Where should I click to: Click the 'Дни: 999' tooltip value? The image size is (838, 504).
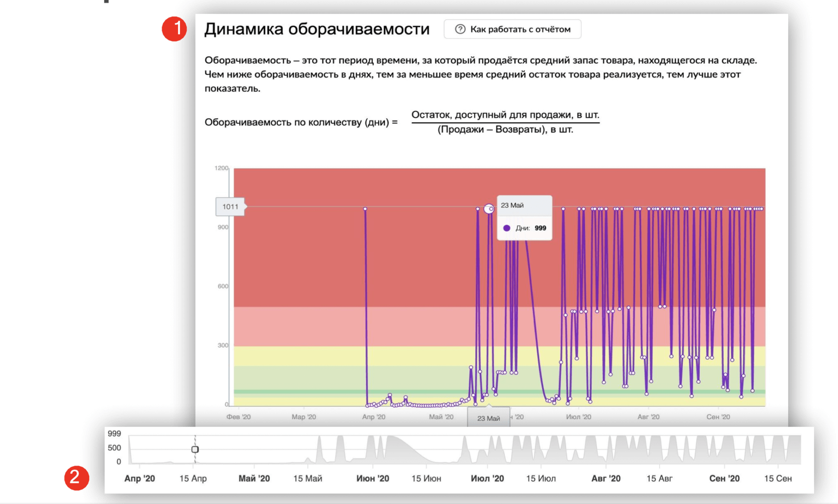pyautogui.click(x=531, y=228)
